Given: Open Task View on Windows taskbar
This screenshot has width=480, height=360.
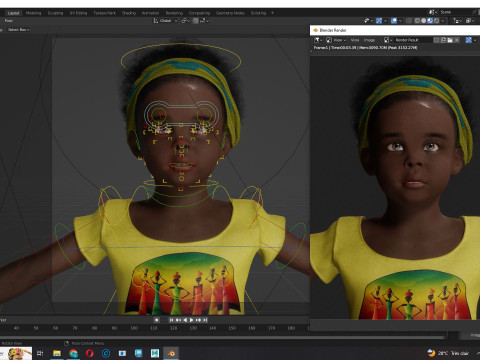Looking at the screenshot, I should [40, 353].
